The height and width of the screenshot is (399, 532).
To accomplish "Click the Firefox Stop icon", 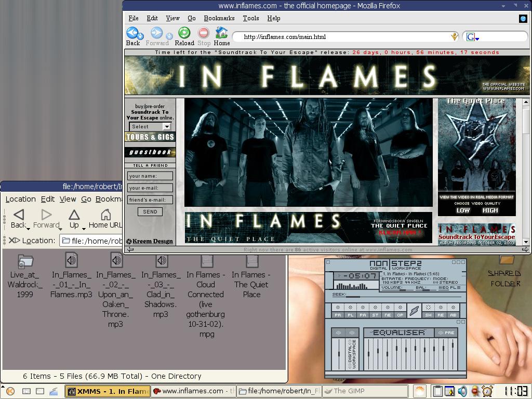I will [x=204, y=33].
